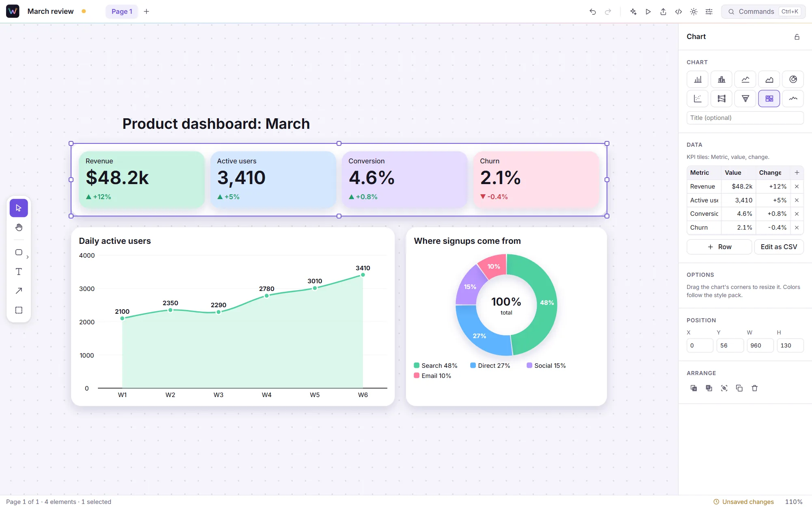The width and height of the screenshot is (812, 508).
Task: Switch chart type to donut chart
Action: 793,79
